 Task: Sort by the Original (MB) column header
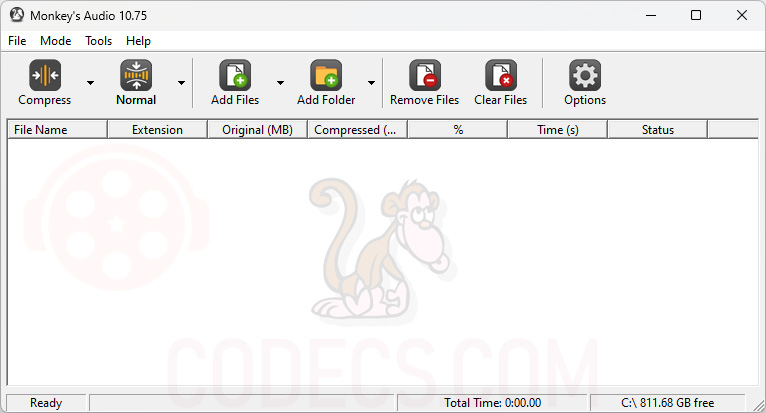click(x=257, y=130)
